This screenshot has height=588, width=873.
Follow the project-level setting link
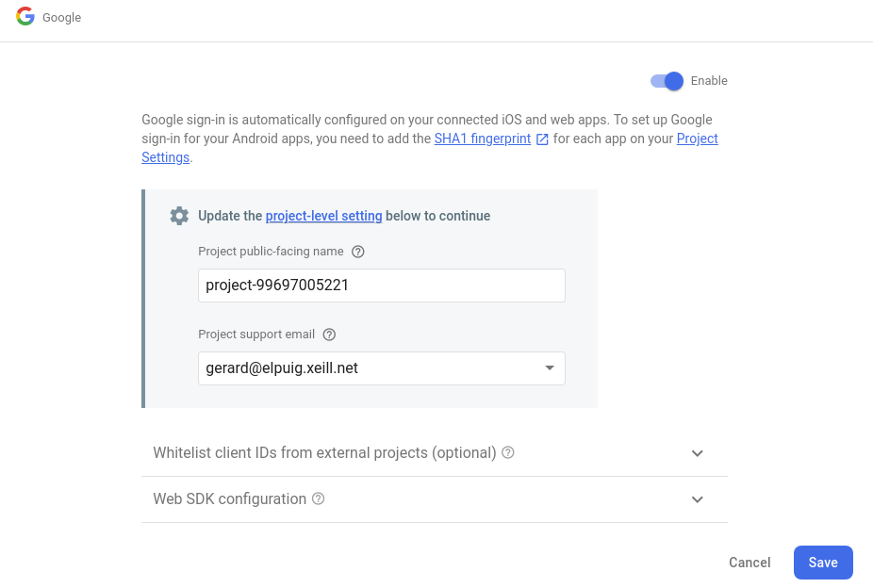(323, 216)
